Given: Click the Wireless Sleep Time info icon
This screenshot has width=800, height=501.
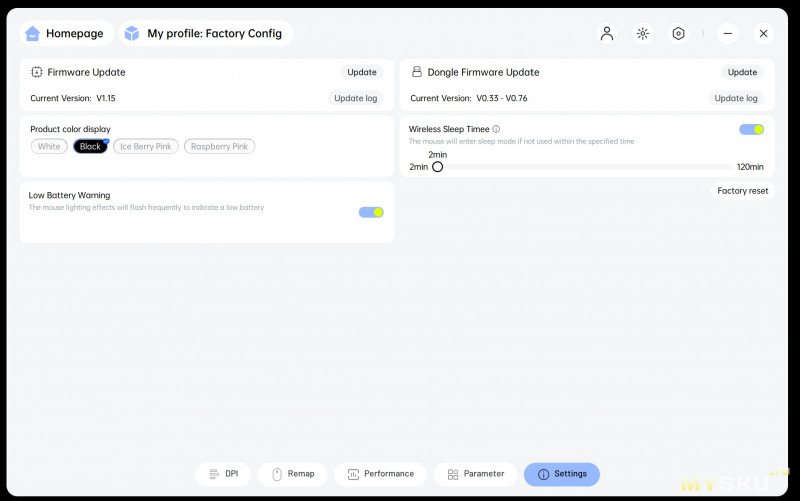Looking at the screenshot, I should [496, 129].
